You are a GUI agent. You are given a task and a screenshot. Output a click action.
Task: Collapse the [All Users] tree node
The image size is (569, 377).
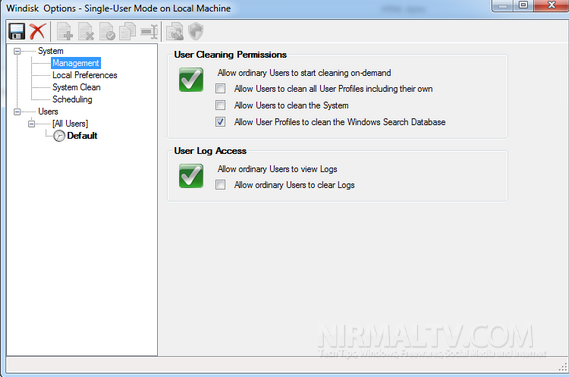[32, 124]
